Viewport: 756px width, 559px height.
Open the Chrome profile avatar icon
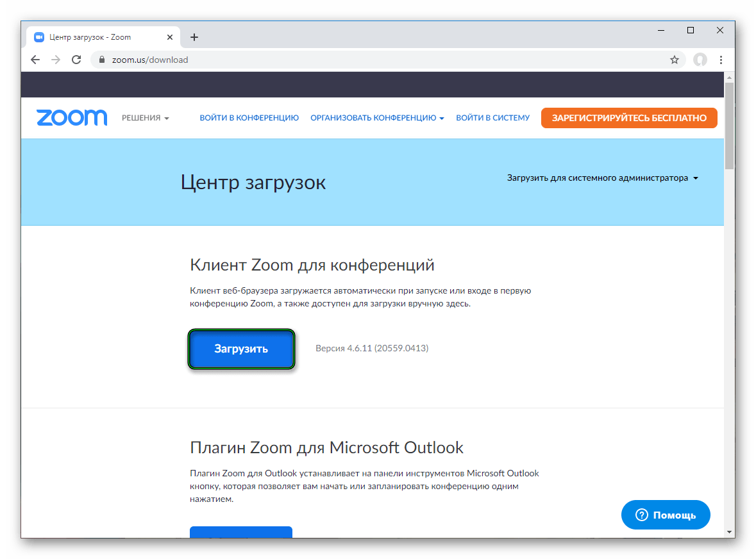(x=700, y=60)
